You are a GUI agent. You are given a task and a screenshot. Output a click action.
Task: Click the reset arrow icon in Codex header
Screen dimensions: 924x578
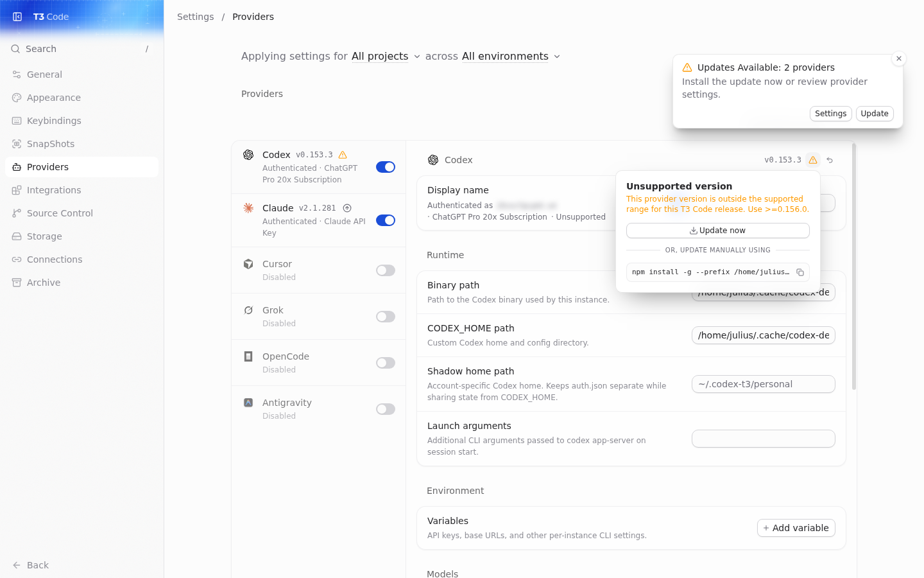(x=830, y=160)
